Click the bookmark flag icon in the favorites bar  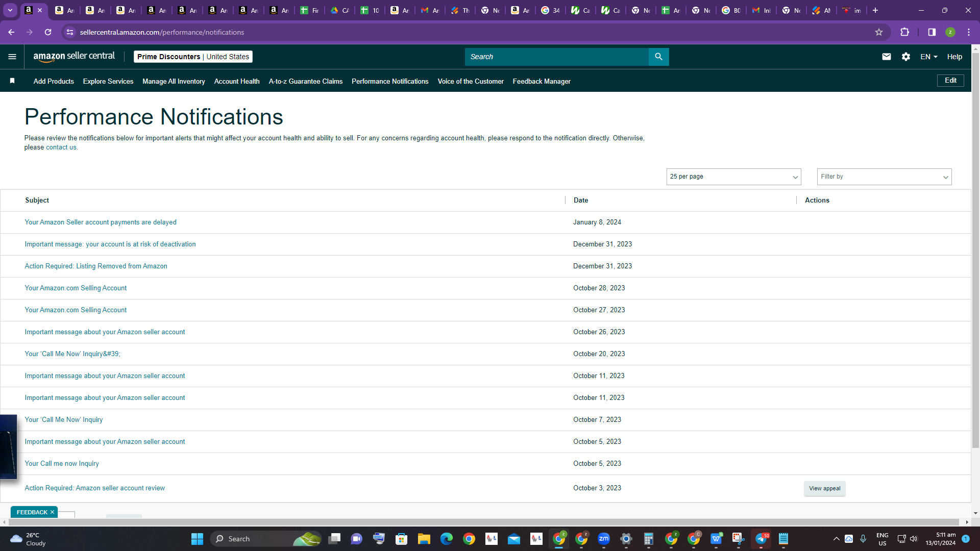(12, 81)
